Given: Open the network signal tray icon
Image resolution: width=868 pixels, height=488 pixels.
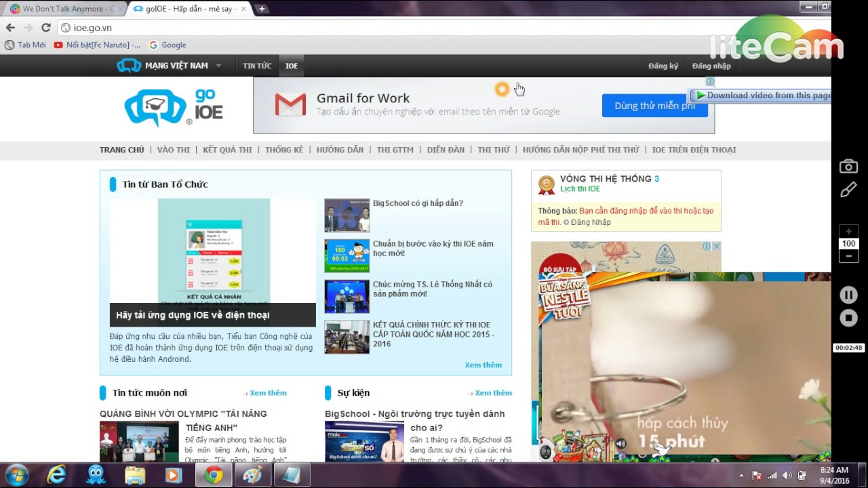Looking at the screenshot, I should point(772,475).
